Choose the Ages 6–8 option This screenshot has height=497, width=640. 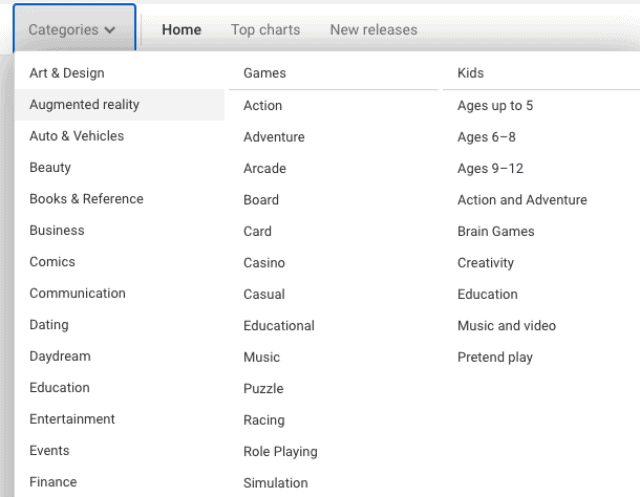[x=486, y=137]
